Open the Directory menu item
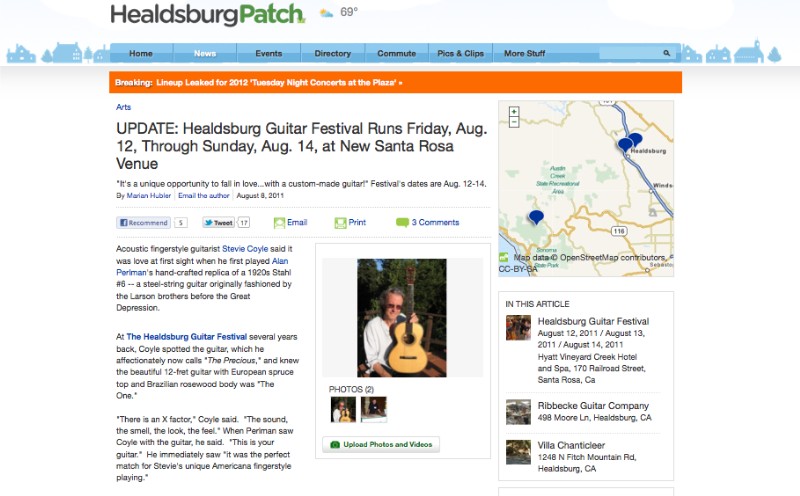 point(333,53)
